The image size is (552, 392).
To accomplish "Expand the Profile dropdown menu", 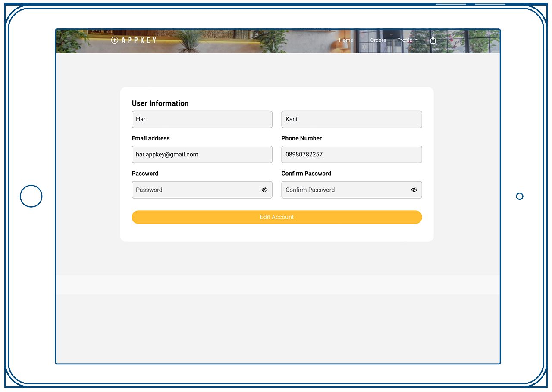I will (x=407, y=40).
